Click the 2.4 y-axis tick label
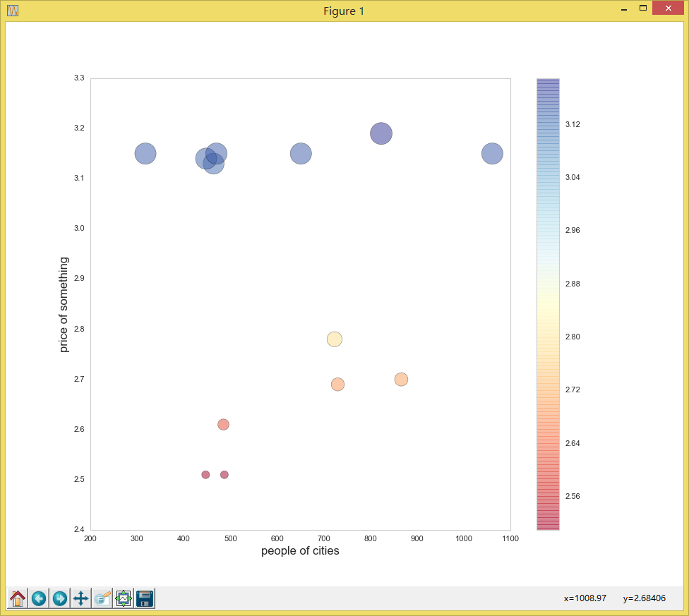This screenshot has width=689, height=616. [79, 529]
